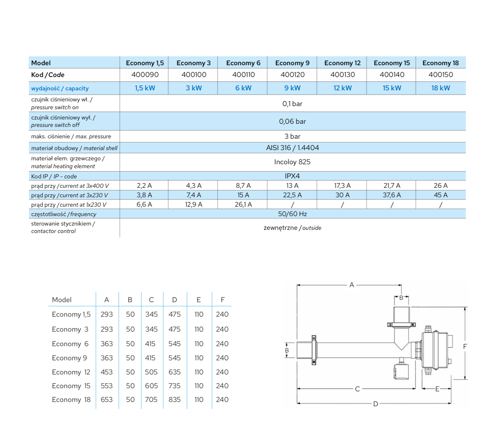Select the 26 A current value
The height and width of the screenshot is (433, 504).
coord(441,185)
